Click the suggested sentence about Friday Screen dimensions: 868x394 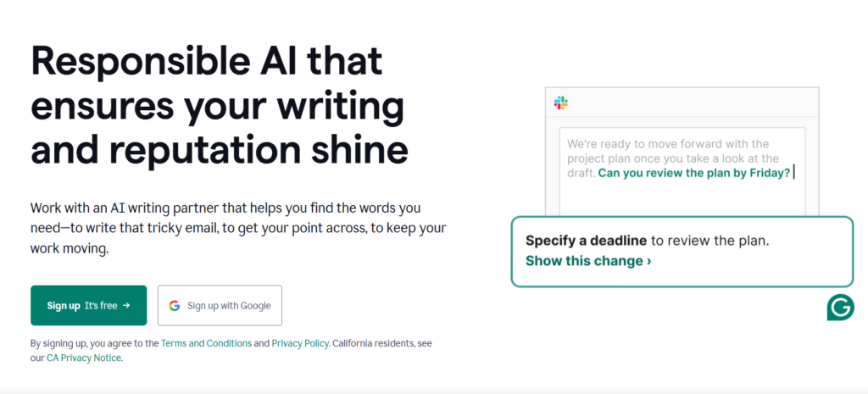coord(694,173)
